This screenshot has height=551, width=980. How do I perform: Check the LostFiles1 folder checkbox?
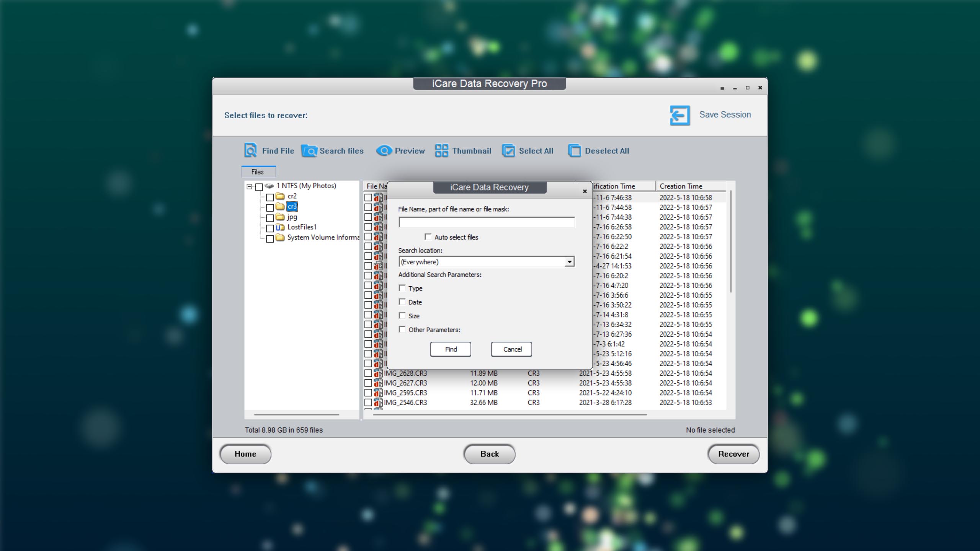270,228
